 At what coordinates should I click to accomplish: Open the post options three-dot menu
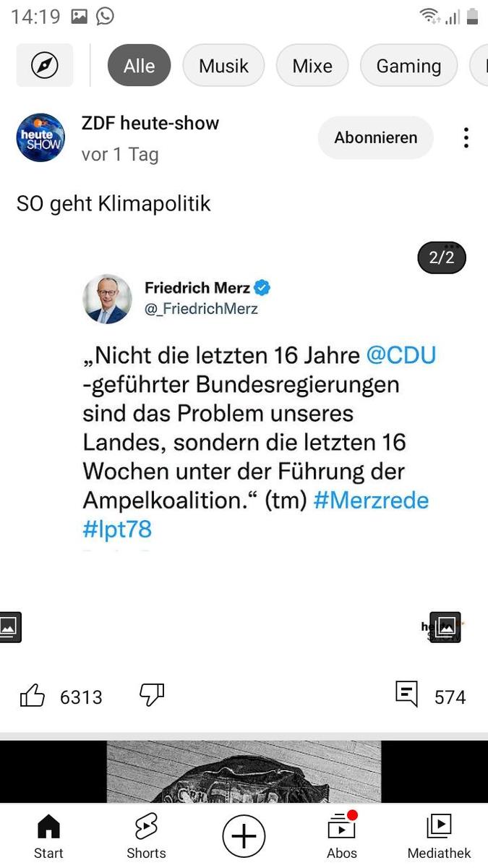466,137
